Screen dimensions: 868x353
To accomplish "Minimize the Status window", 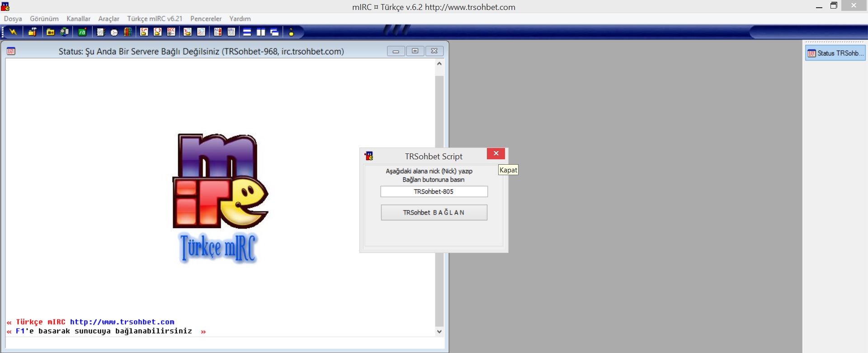I will click(396, 51).
